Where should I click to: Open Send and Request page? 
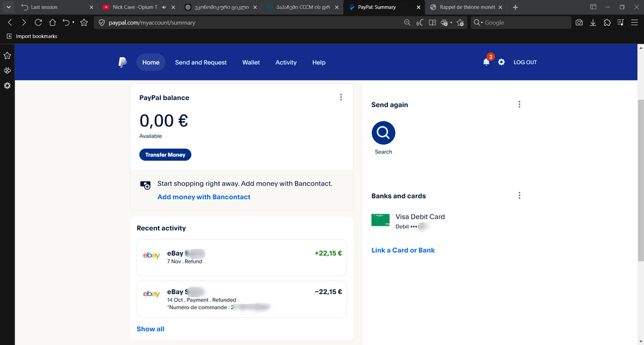pos(201,62)
